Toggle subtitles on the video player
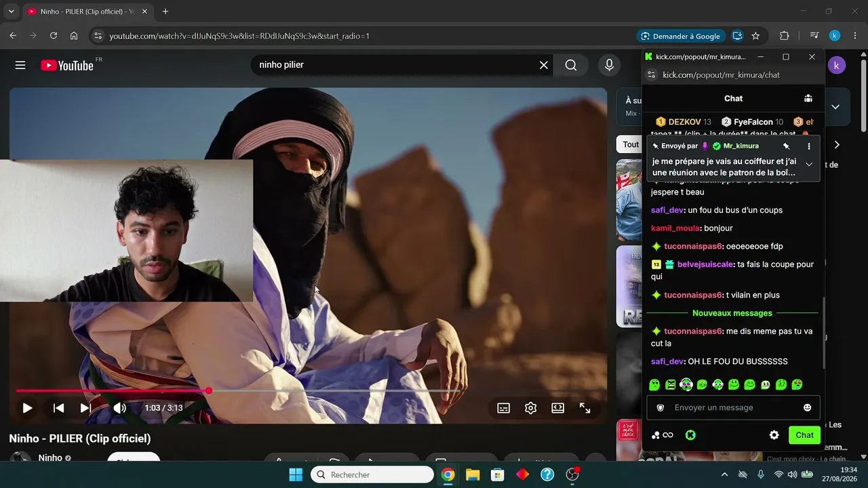The height and width of the screenshot is (488, 868). pyautogui.click(x=504, y=408)
